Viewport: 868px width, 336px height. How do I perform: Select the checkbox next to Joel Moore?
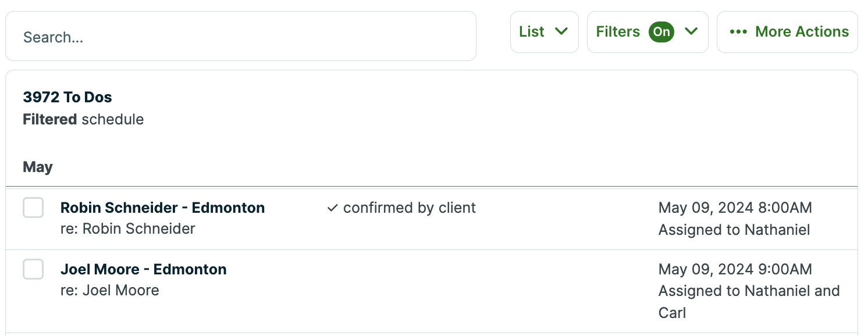click(x=33, y=269)
